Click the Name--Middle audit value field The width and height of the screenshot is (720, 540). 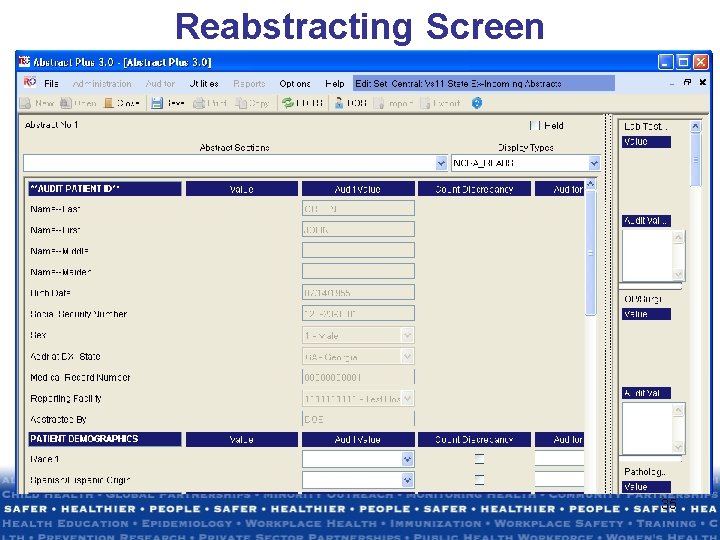(358, 250)
